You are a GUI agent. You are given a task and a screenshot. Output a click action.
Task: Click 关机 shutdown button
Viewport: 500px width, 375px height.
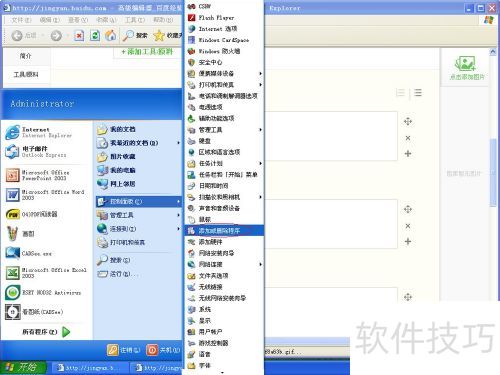163,350
